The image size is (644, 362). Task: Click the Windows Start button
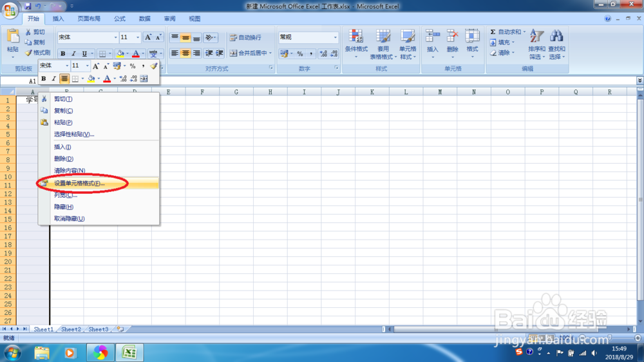[13, 352]
